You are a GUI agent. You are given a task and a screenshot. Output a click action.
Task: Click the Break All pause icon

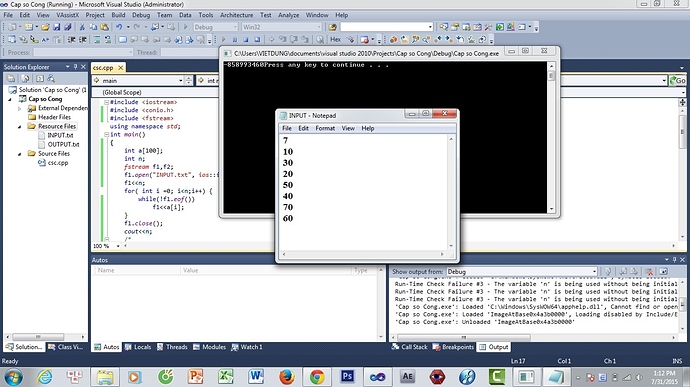coord(235,40)
